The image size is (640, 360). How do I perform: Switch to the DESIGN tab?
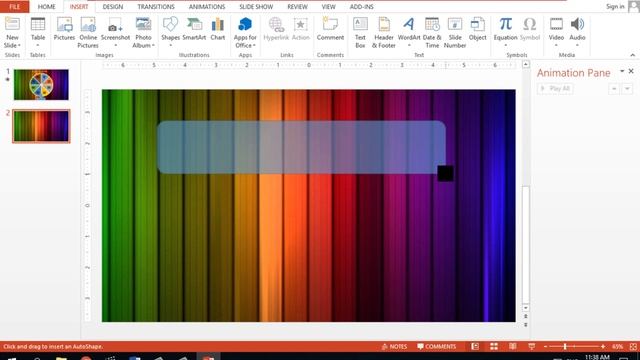(x=113, y=7)
